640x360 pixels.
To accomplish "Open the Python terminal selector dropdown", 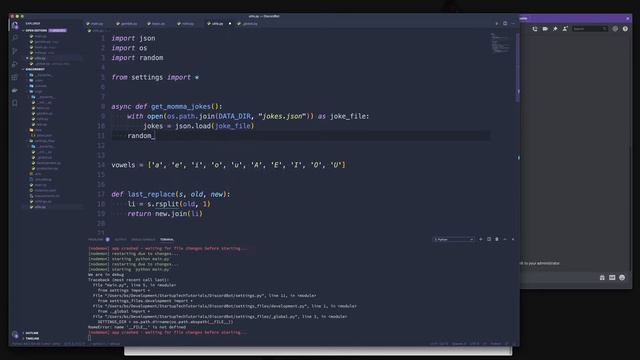I will click(453, 239).
